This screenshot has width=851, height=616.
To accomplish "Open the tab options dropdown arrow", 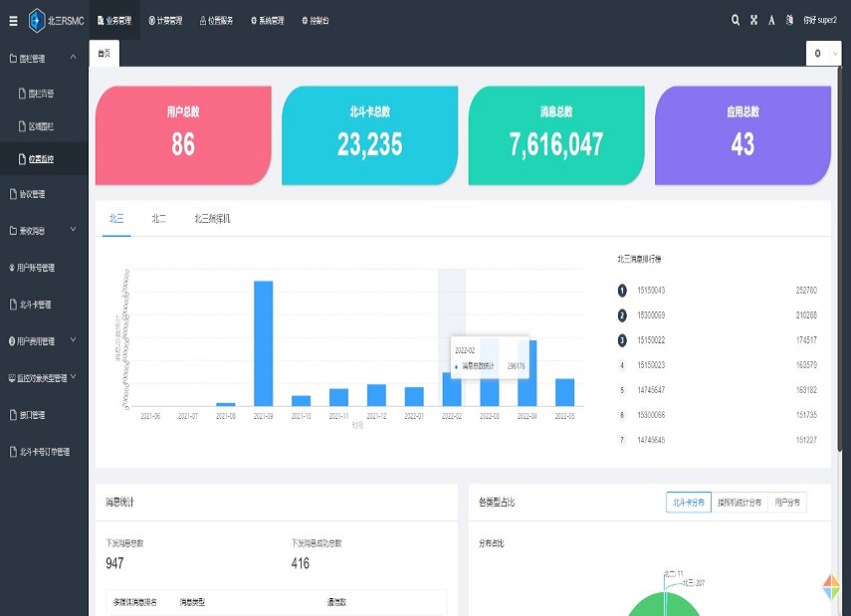I will 834,54.
